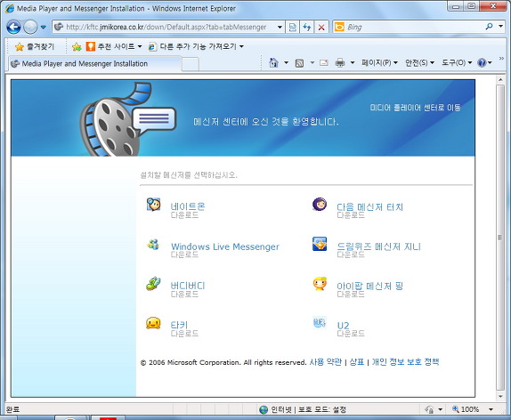Viewport: 511px width, 420px height.
Task: Click 미디어 플레이어 센터로 이동 link
Action: pos(415,108)
